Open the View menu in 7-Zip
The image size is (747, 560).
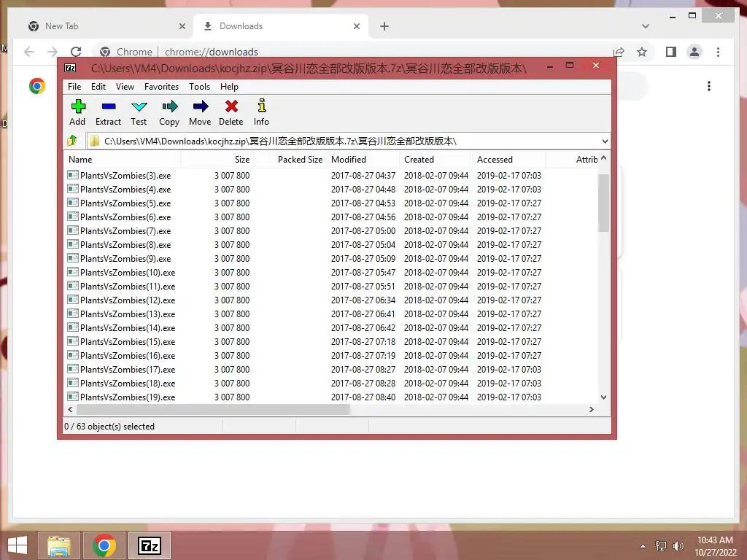[x=125, y=87]
